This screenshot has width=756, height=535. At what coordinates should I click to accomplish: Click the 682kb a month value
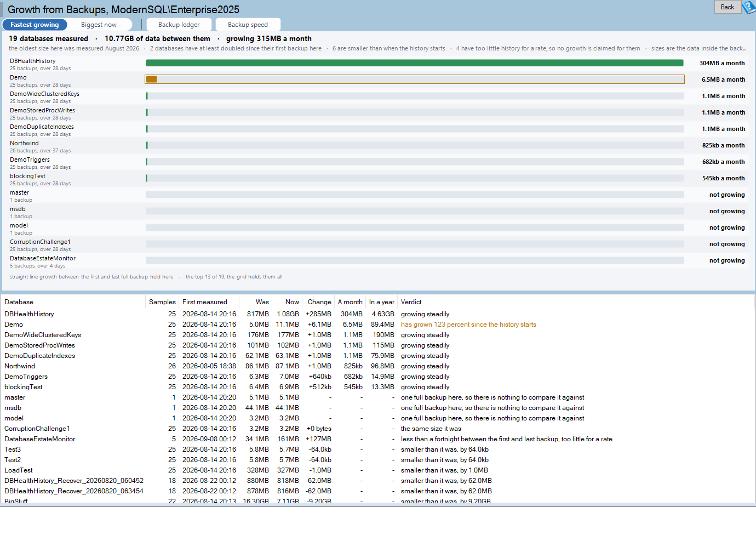[x=723, y=162]
